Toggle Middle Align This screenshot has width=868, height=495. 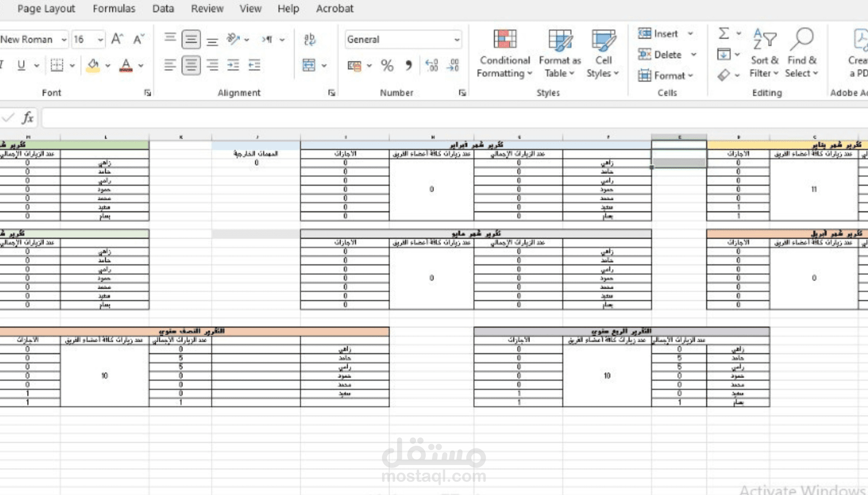[x=191, y=39]
